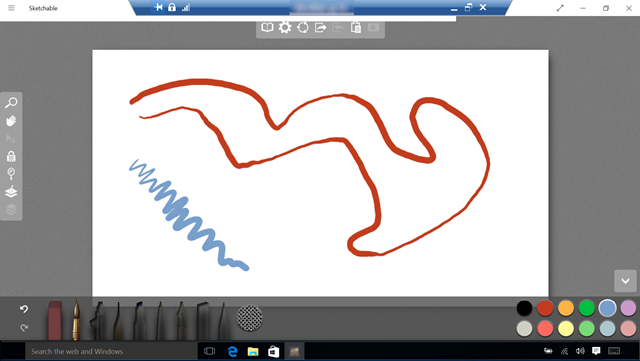Select the flat chisel marker tool

(203, 321)
